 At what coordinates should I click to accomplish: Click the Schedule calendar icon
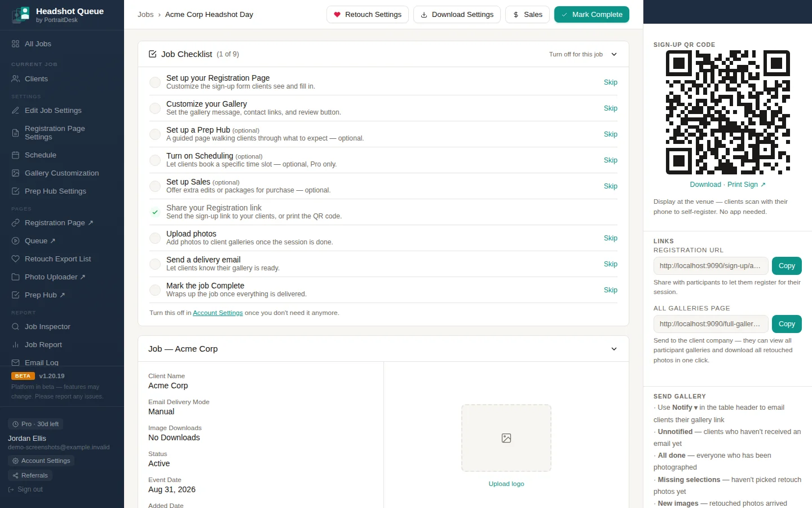pos(15,155)
